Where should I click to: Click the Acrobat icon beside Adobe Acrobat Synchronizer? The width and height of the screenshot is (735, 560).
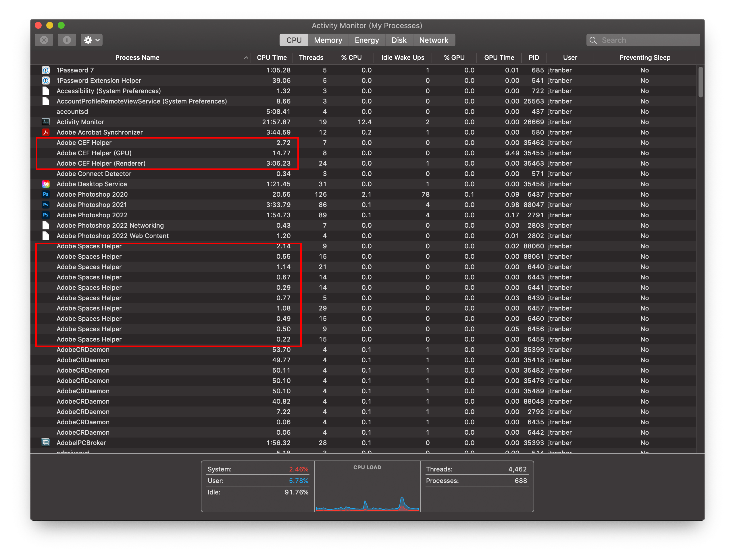[46, 132]
